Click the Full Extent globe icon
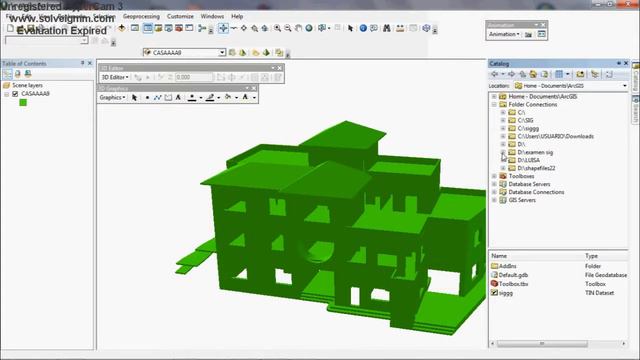This screenshot has height=360, width=640. [309, 28]
